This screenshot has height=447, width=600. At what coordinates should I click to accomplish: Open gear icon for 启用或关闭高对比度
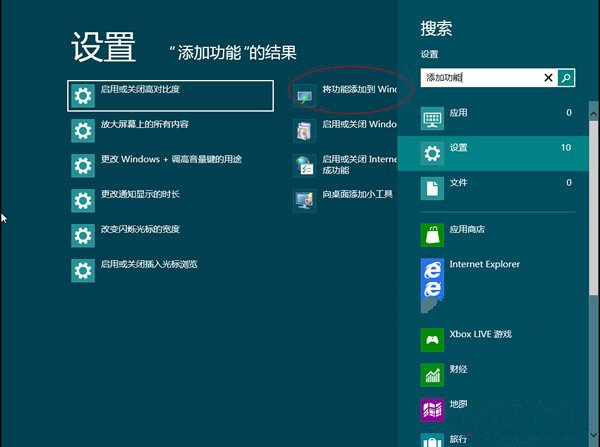(x=83, y=96)
